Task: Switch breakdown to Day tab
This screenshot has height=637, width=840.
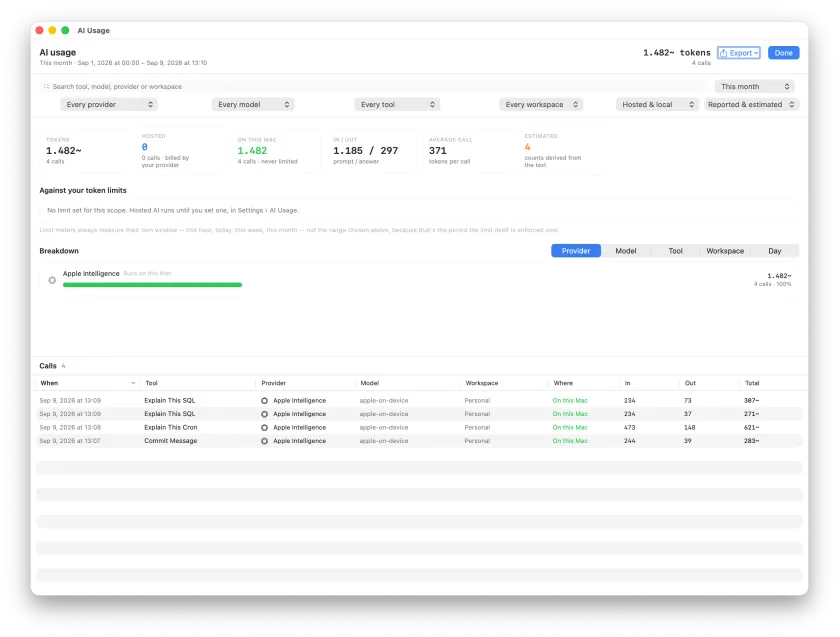Action: (x=775, y=251)
